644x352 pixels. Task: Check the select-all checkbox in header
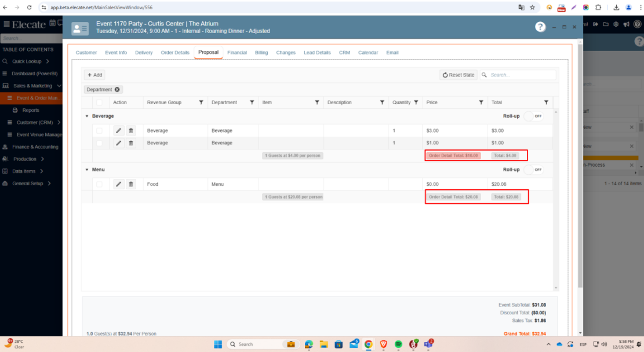coord(99,102)
